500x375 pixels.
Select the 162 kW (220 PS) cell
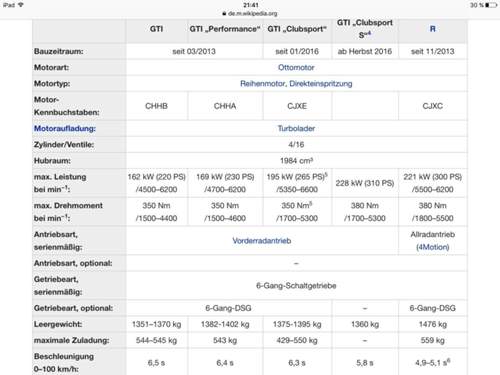pos(156,183)
